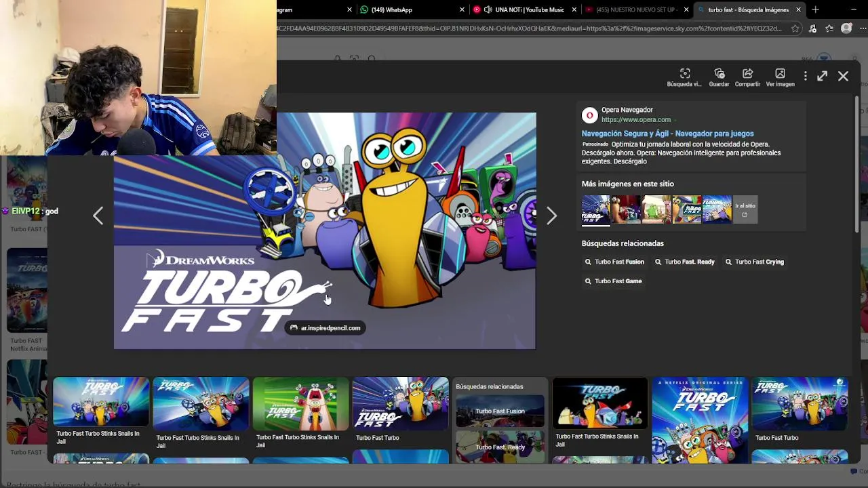Select second site thumbnail with red snail
The image size is (868, 488).
[626, 209]
